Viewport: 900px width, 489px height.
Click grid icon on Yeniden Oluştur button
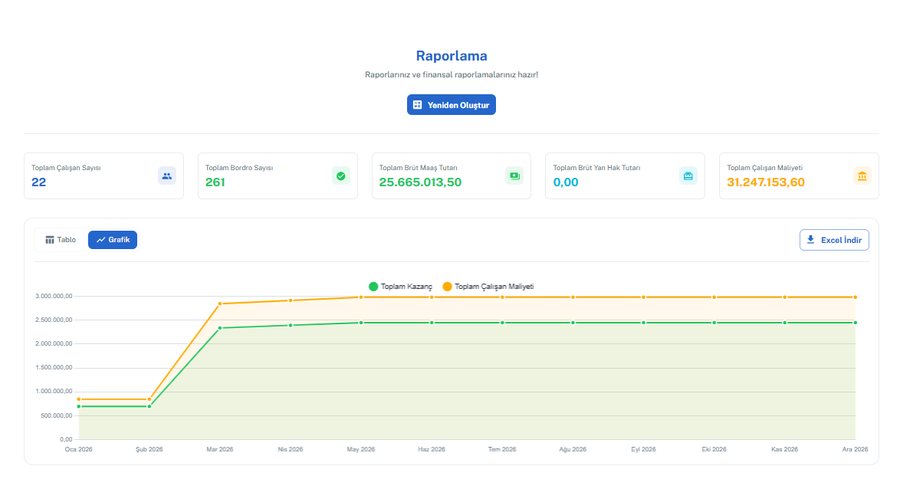(417, 105)
